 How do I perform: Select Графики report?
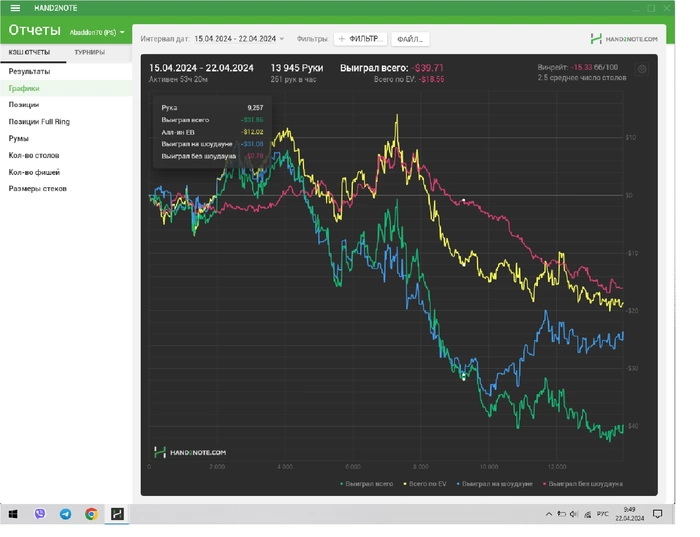click(66, 88)
